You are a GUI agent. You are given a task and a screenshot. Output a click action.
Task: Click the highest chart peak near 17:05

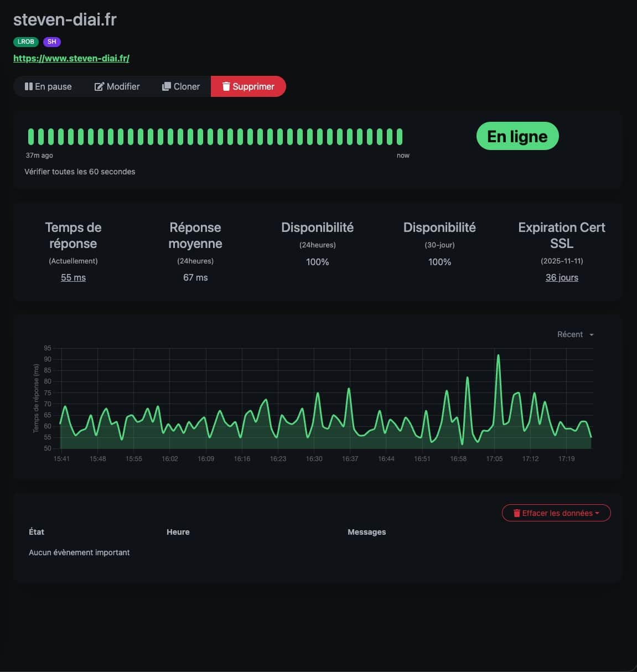[498, 355]
